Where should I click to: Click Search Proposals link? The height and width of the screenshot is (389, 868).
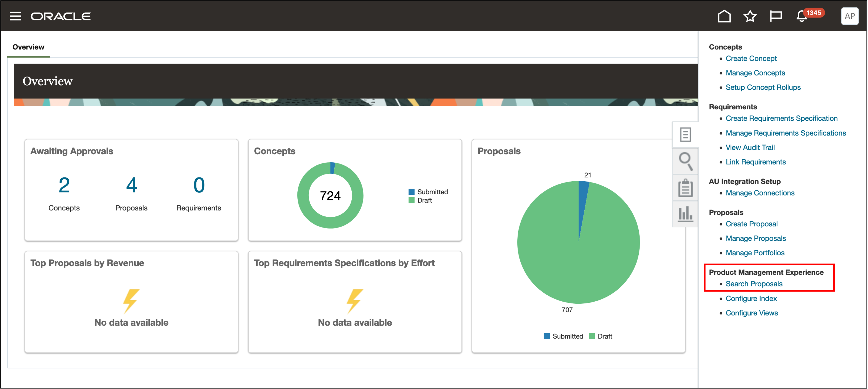[x=754, y=284]
